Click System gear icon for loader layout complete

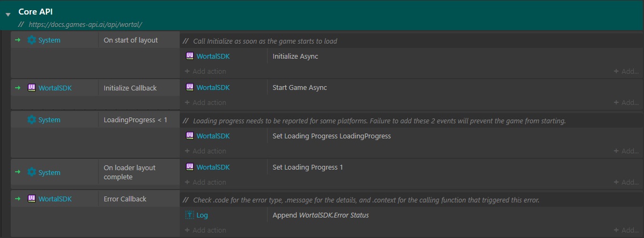pos(31,172)
